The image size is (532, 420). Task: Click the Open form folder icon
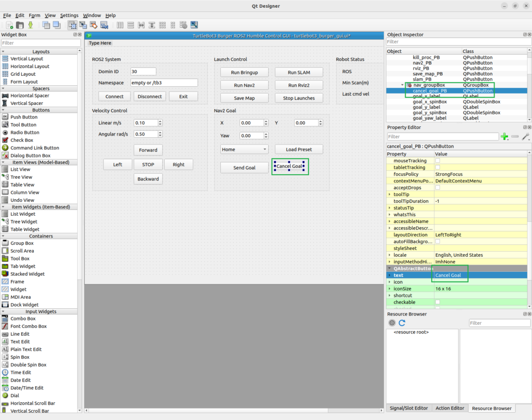[x=20, y=25]
